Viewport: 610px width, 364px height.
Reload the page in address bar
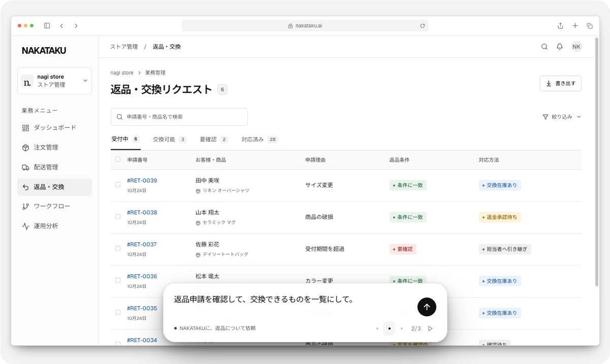[x=422, y=26]
